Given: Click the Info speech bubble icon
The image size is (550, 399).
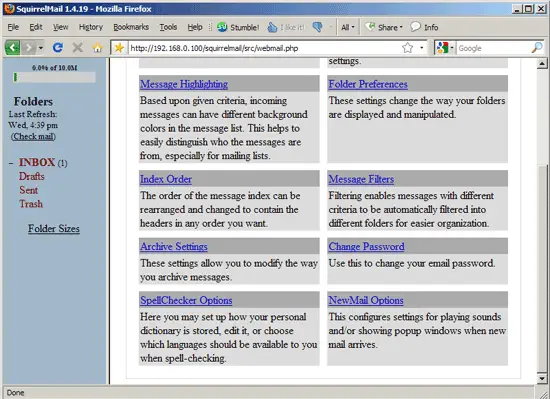Looking at the screenshot, I should [x=415, y=27].
